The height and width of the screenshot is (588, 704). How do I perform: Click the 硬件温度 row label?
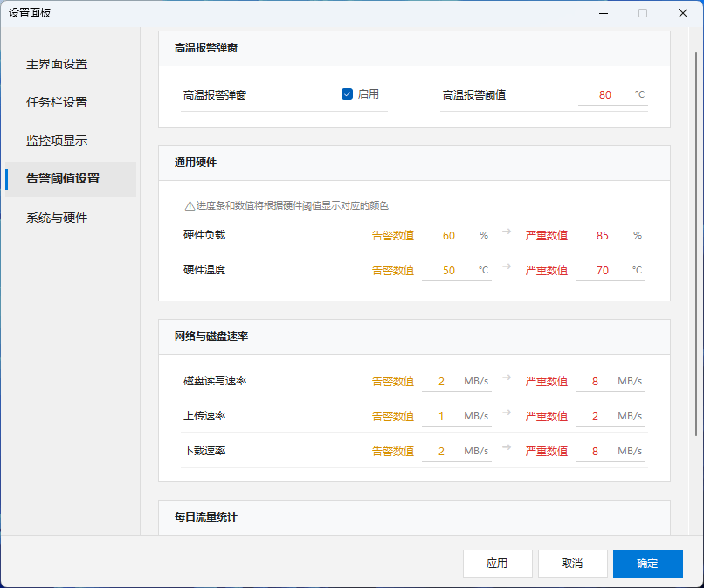(x=204, y=269)
